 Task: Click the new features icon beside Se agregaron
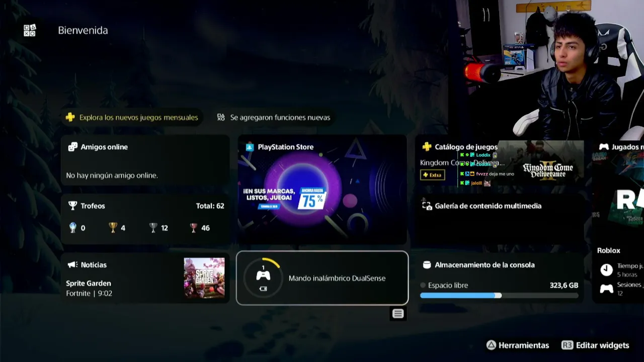(x=221, y=117)
